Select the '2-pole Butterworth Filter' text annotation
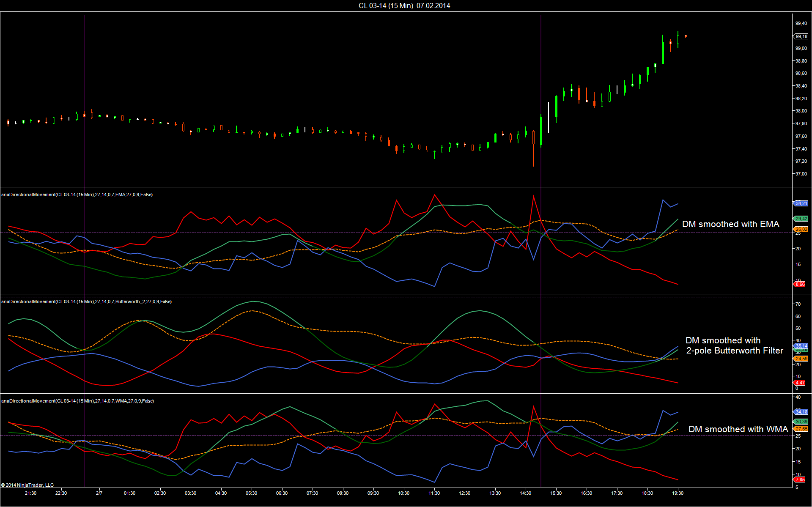This screenshot has width=812, height=507. (734, 351)
